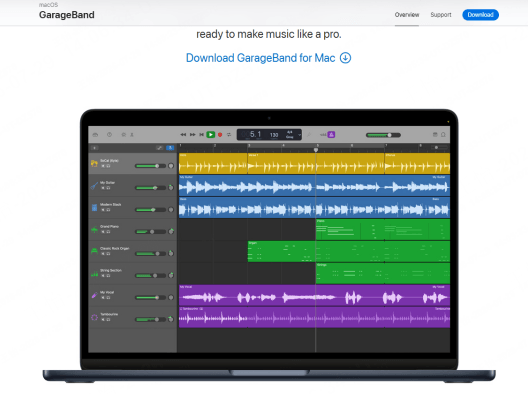Viewport: 528px width, 394px height.
Task: Solo the Grand Piano track headphones
Action: tap(108, 232)
